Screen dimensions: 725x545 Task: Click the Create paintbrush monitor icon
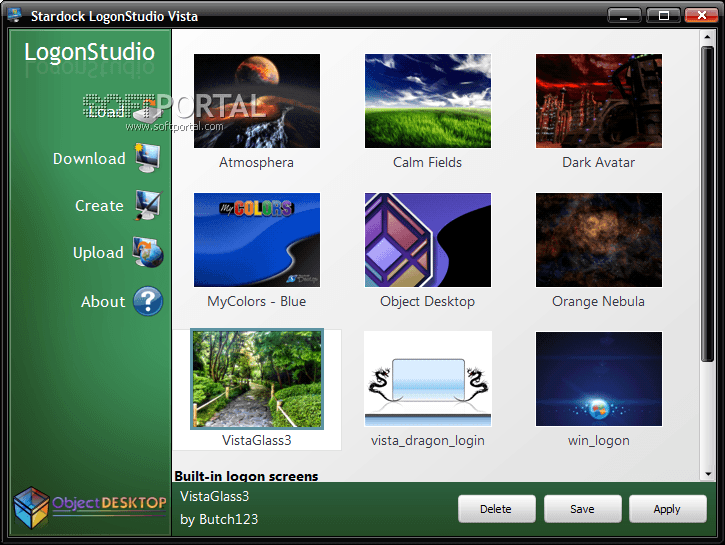(x=148, y=205)
